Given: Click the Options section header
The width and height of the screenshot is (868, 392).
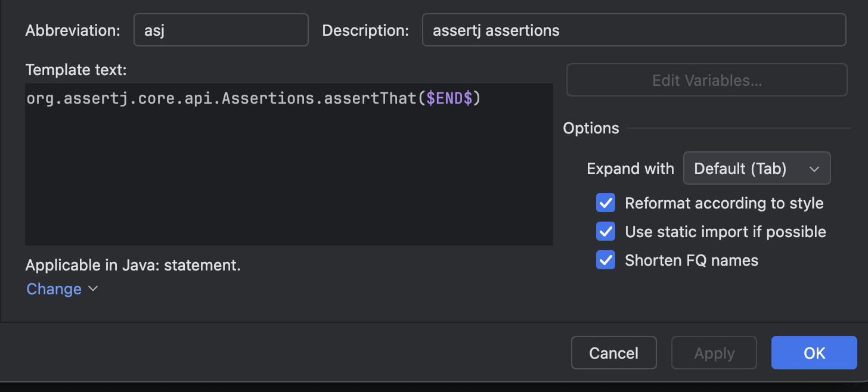Looking at the screenshot, I should 591,128.
